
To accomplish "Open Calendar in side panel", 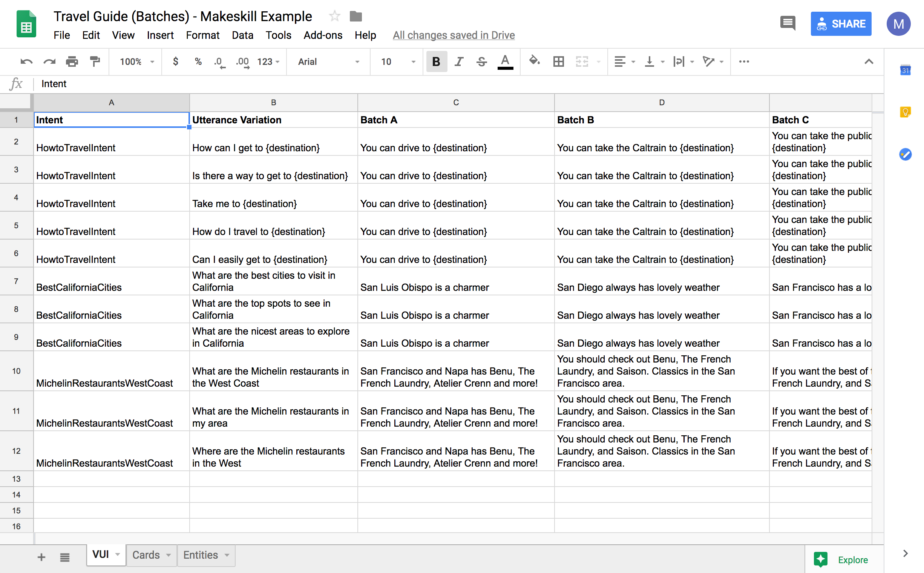I will click(905, 70).
